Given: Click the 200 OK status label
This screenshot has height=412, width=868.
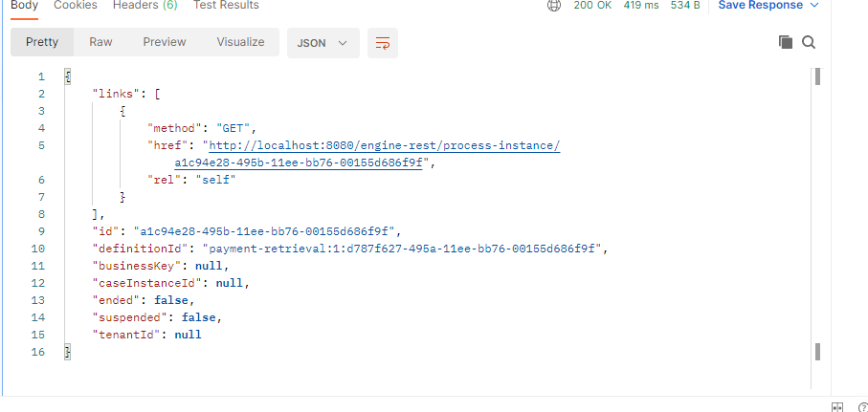Looking at the screenshot, I should point(593,5).
